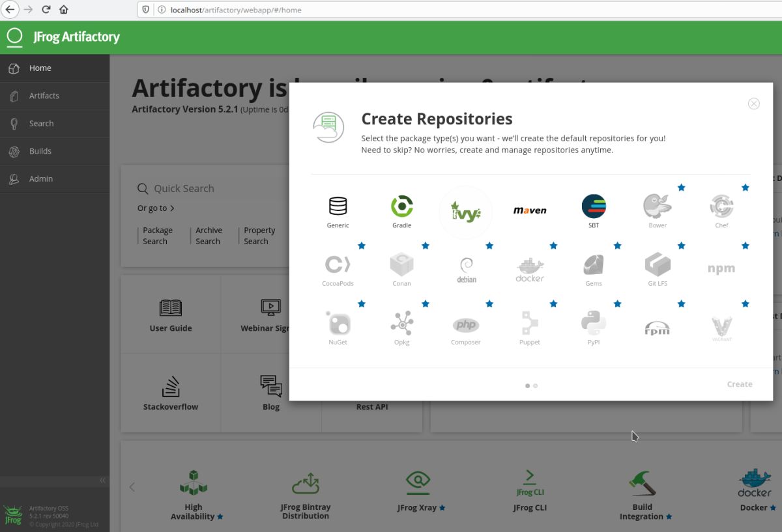Click the Bower package icon

[658, 212]
